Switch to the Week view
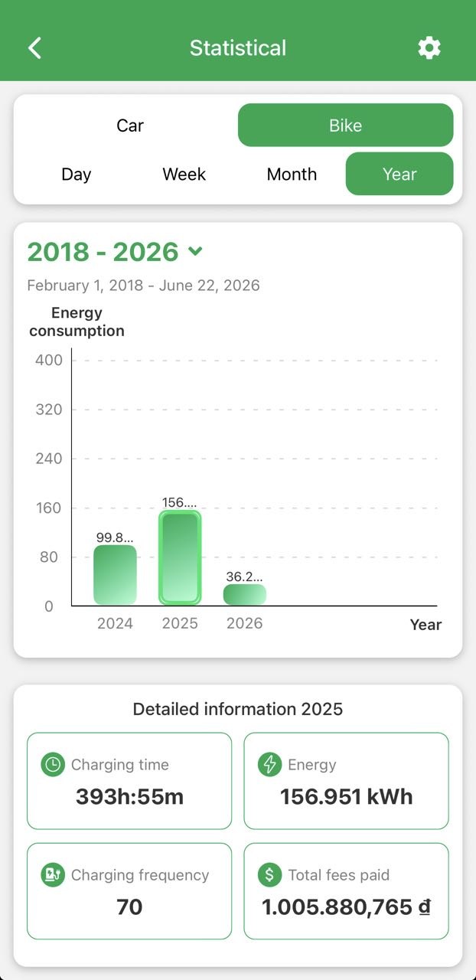The image size is (476, 980). (184, 174)
